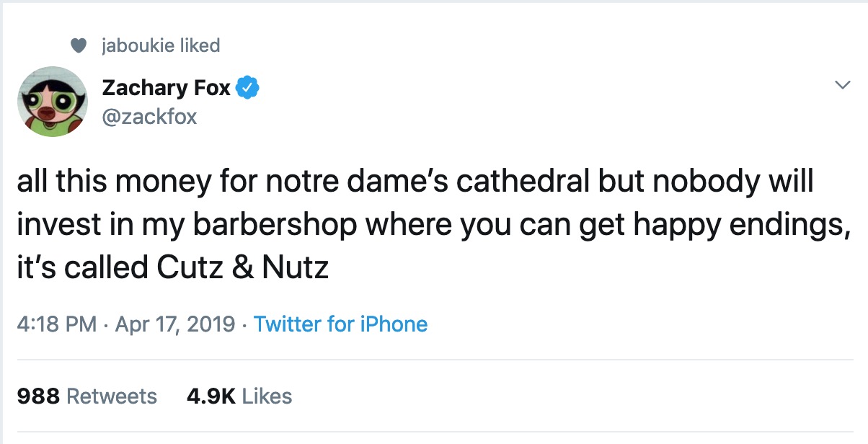The image size is (868, 444).
Task: View the 4.9K Likes list
Action: [x=239, y=396]
